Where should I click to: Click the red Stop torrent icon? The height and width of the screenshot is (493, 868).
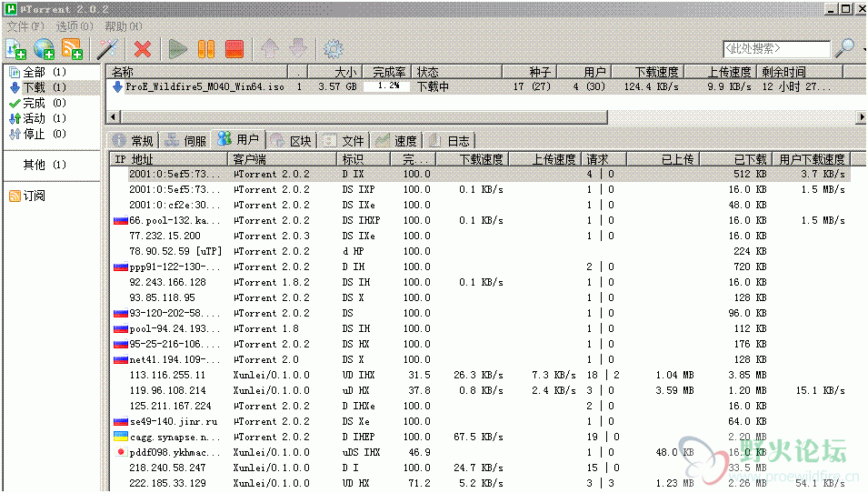click(234, 49)
